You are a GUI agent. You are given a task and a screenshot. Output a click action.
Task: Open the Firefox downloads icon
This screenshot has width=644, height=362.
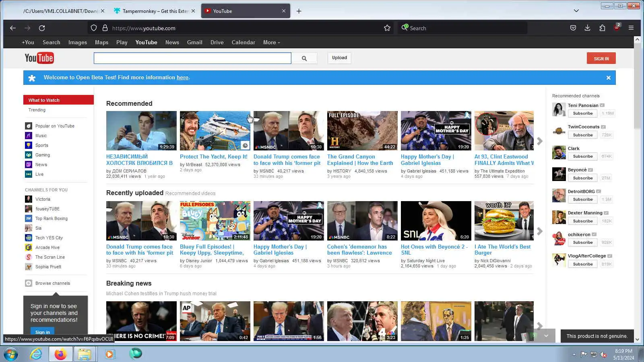(588, 28)
